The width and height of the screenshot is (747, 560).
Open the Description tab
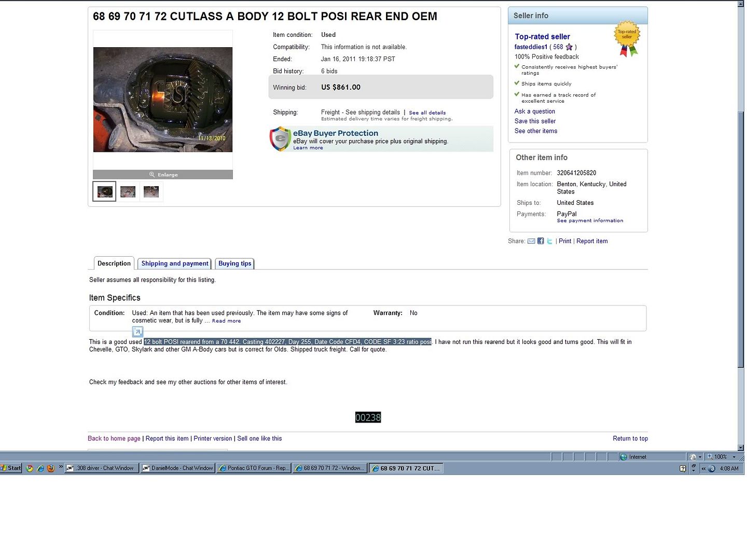pyautogui.click(x=114, y=263)
